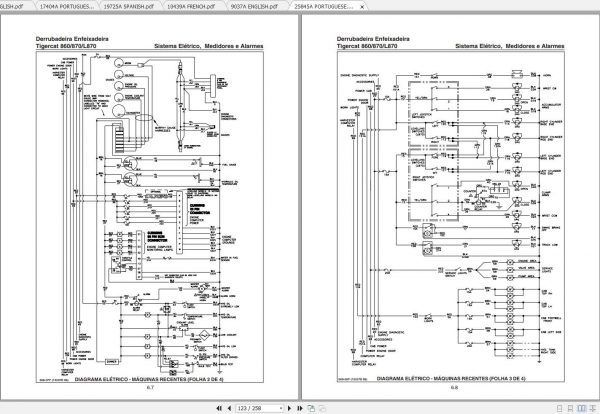Click page number 6.7 below left page
This screenshot has height=414, width=600.
point(150,387)
